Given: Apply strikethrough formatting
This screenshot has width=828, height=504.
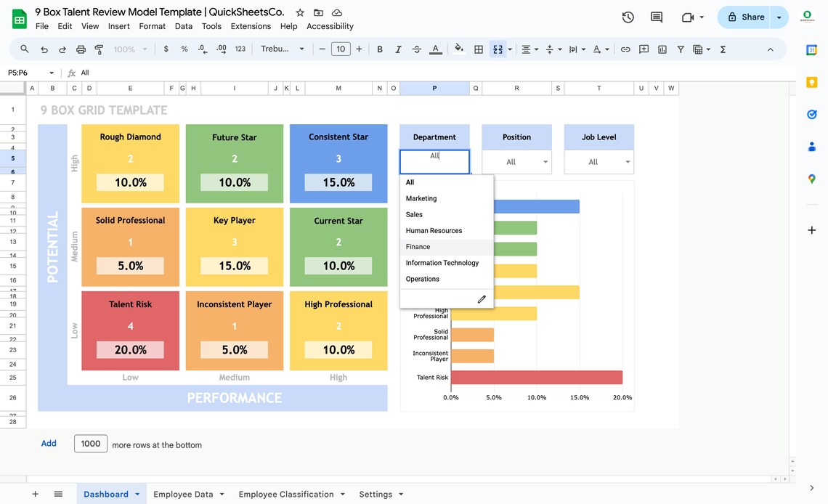Looking at the screenshot, I should pos(416,49).
